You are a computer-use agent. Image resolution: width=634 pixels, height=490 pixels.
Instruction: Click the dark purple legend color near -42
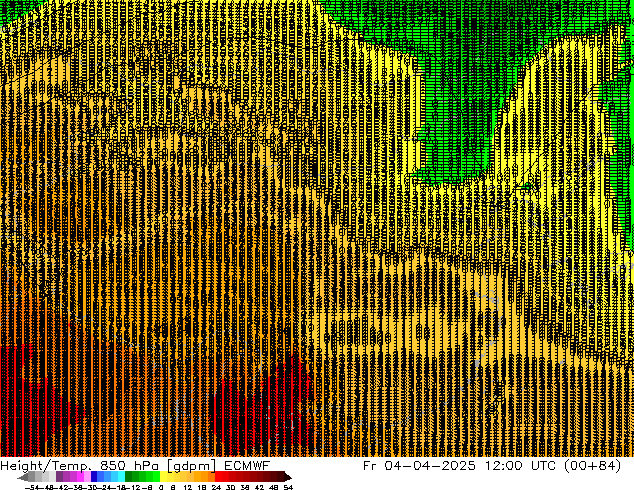pyautogui.click(x=59, y=476)
